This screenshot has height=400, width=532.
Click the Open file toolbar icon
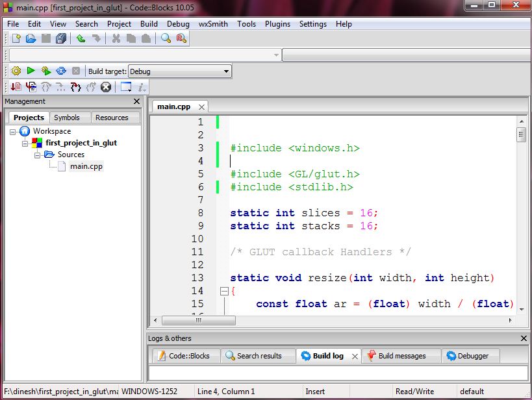(31, 38)
